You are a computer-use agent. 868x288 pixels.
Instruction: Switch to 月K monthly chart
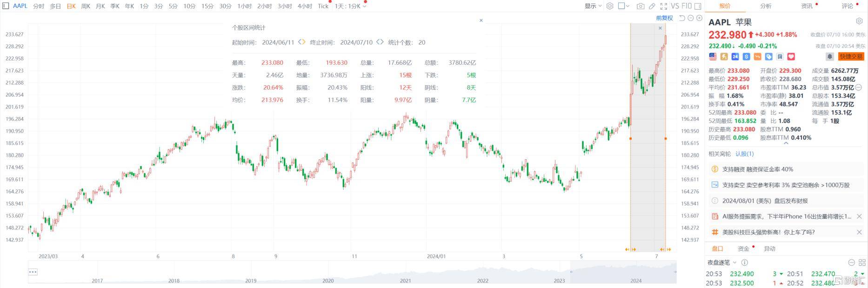[100, 6]
